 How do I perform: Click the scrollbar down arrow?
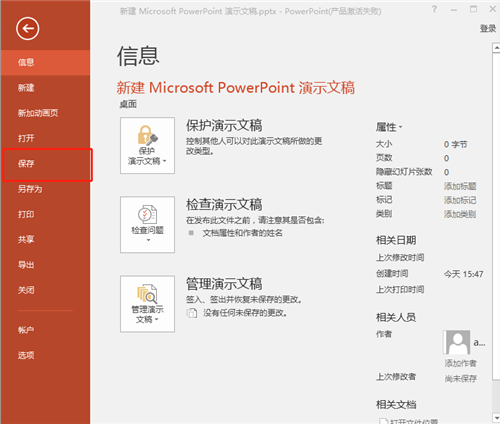click(496, 418)
